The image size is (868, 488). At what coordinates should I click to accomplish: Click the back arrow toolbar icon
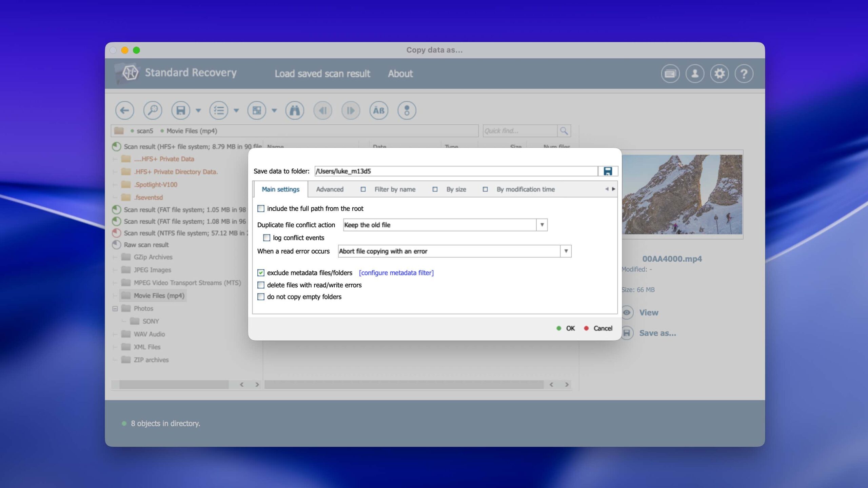pyautogui.click(x=124, y=110)
